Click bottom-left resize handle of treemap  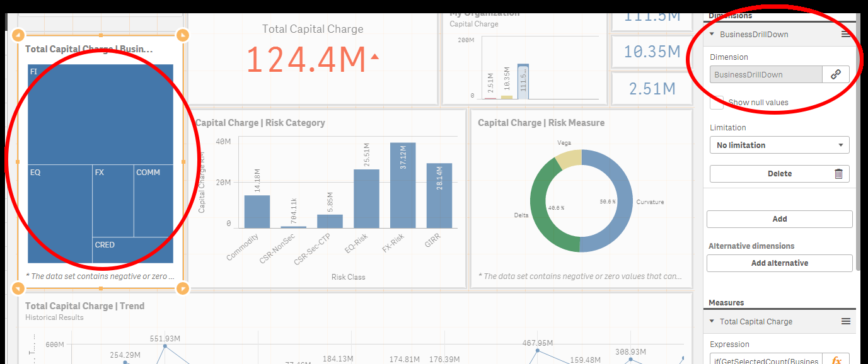click(x=18, y=288)
